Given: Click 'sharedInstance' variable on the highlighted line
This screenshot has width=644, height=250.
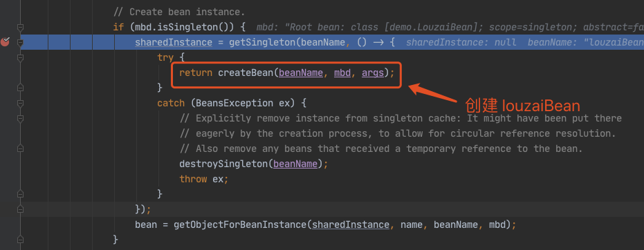Looking at the screenshot, I should 174,42.
